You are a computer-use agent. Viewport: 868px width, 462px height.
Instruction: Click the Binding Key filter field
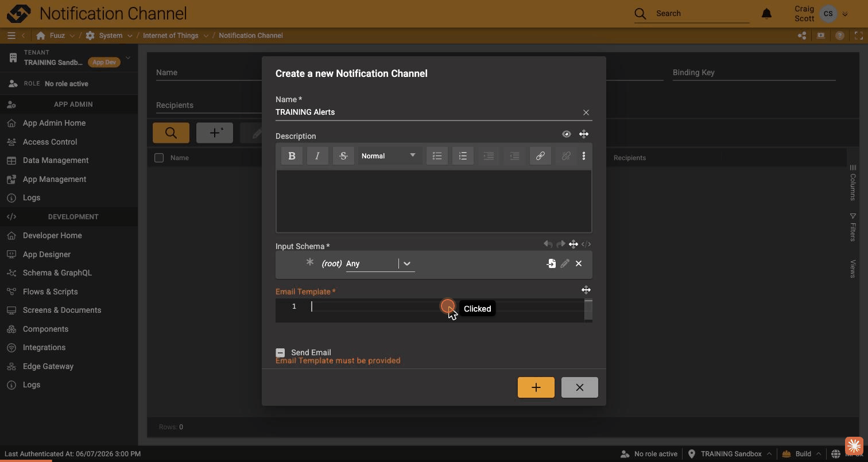coord(754,73)
